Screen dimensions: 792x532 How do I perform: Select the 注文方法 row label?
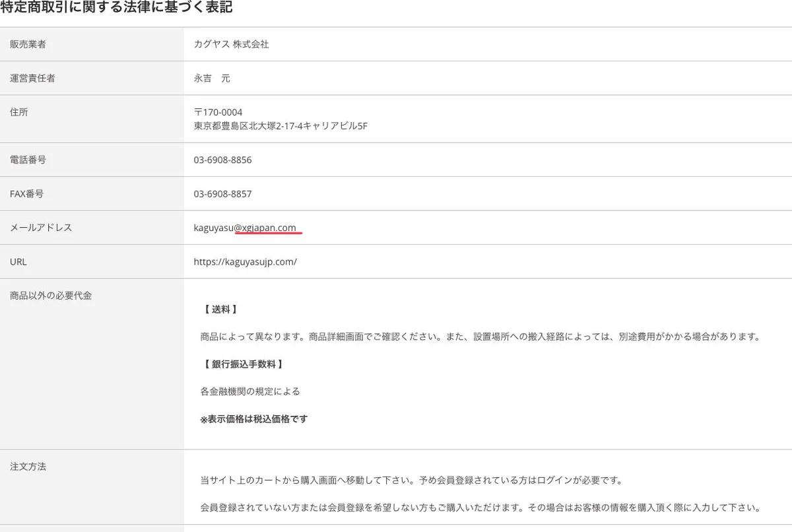[28, 467]
